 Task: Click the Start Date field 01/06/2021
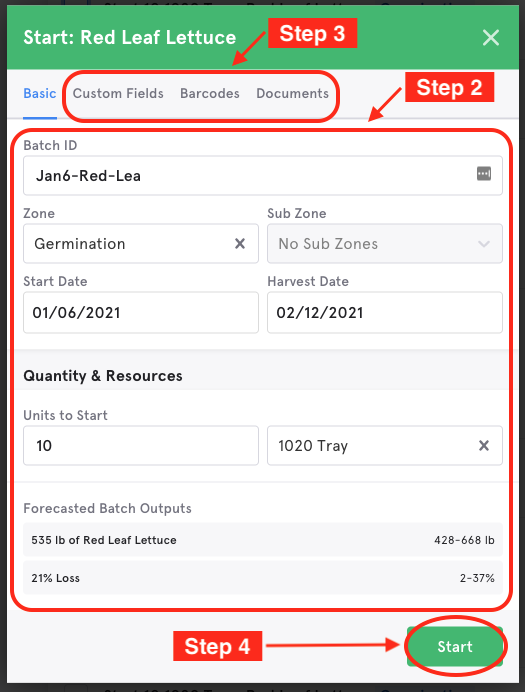(x=141, y=312)
